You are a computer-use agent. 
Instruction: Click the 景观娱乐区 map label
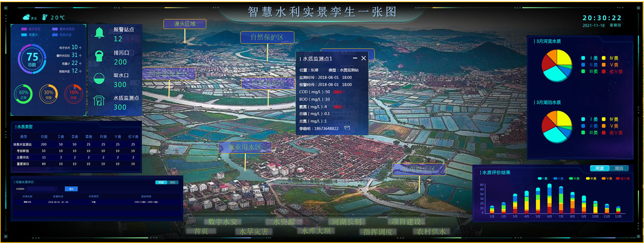click(x=419, y=169)
